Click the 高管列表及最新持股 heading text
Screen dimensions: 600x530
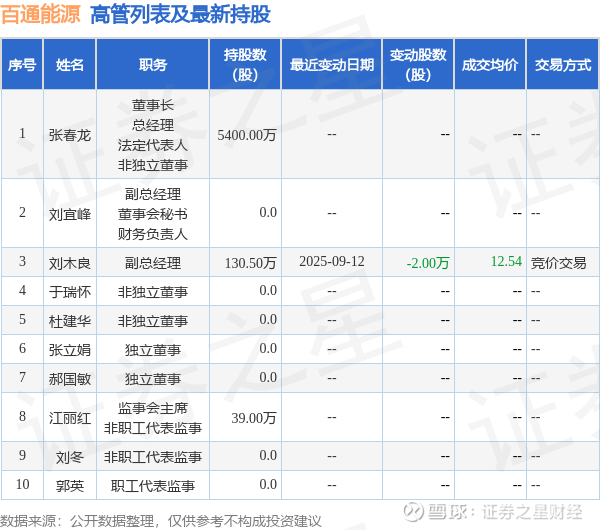click(180, 15)
